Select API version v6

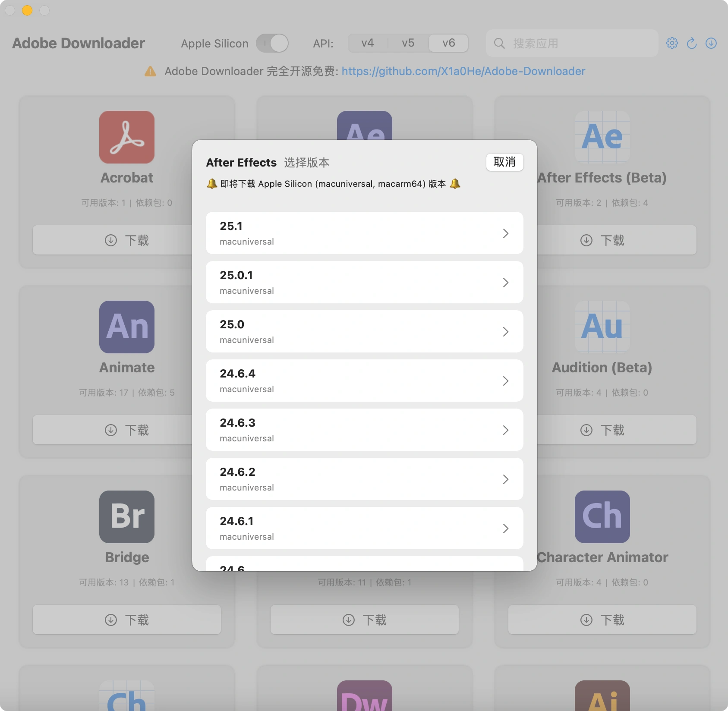(x=449, y=43)
